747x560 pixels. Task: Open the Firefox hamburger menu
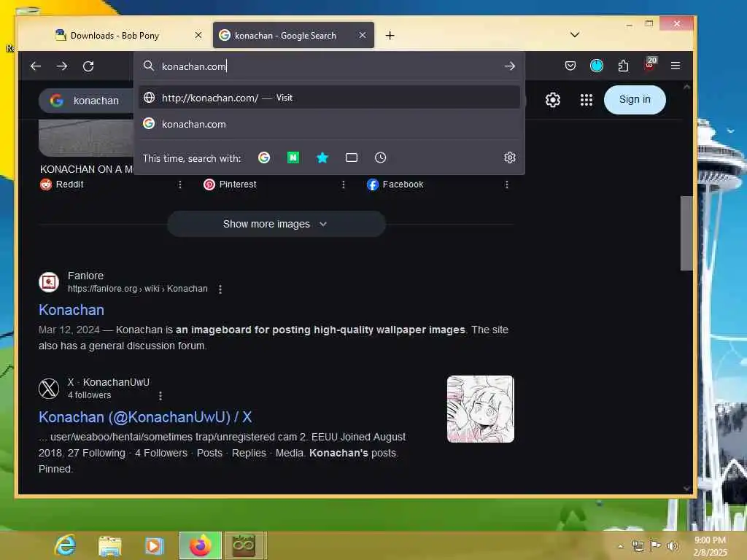[675, 66]
